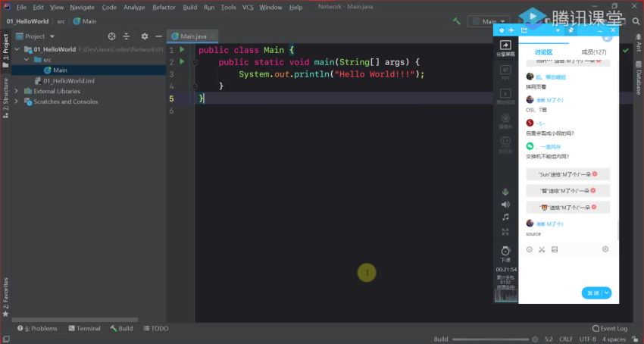Click the microphone icon in classroom sidebar
The image size is (644, 344).
505,192
